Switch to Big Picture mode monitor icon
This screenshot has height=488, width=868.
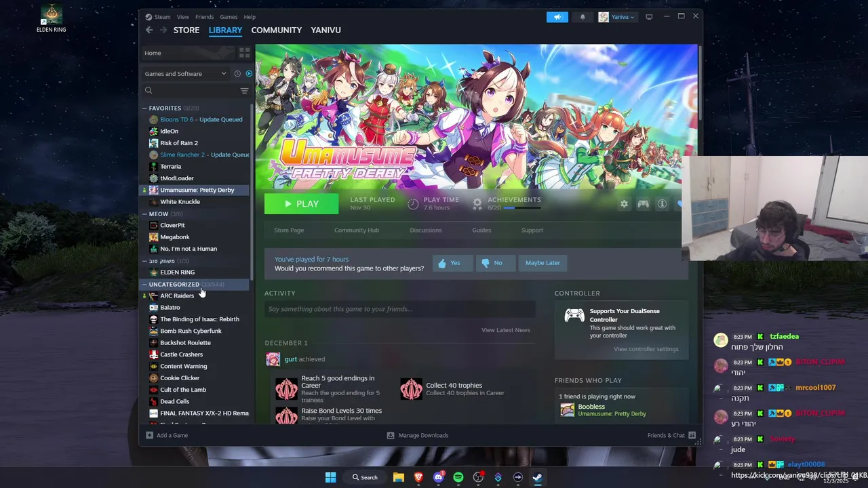tap(649, 17)
